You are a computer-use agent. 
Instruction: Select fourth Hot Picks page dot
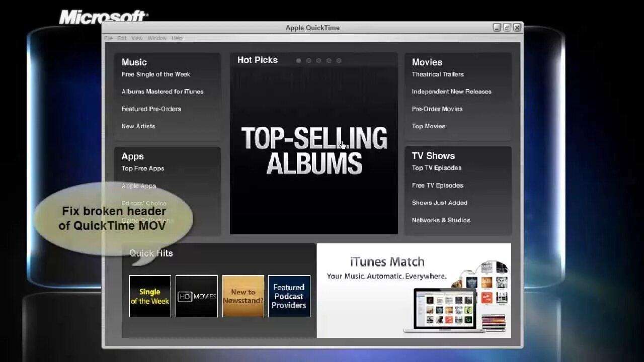point(329,60)
